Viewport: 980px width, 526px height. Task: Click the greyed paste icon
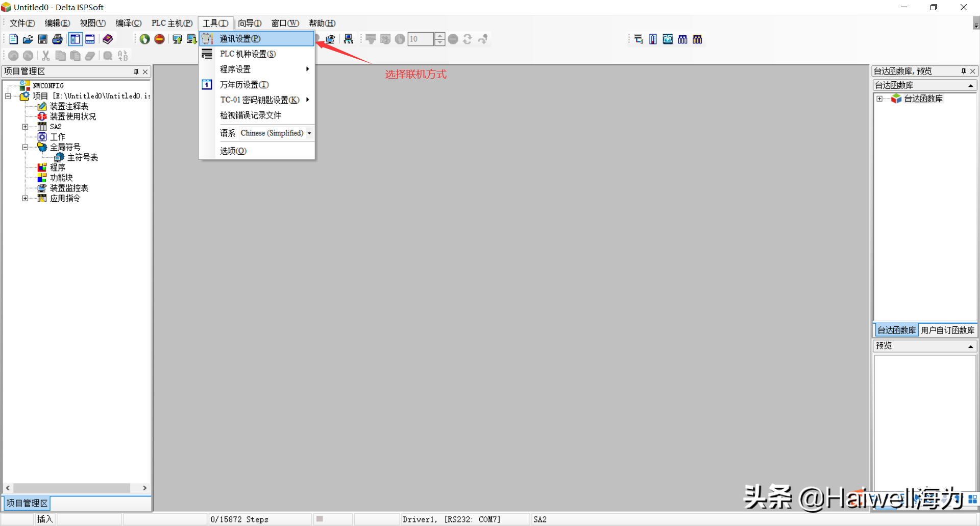75,56
